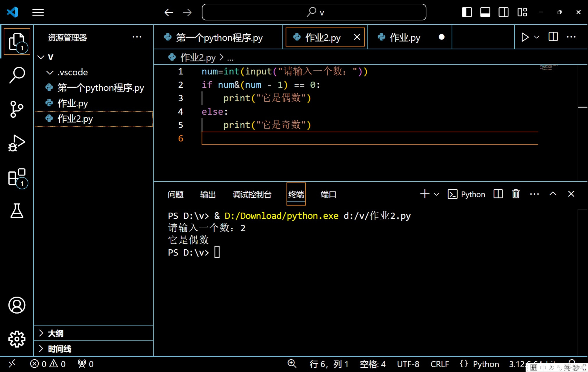This screenshot has height=372, width=588.
Task: Open Explorer views and more actions ellipsis
Action: [137, 37]
